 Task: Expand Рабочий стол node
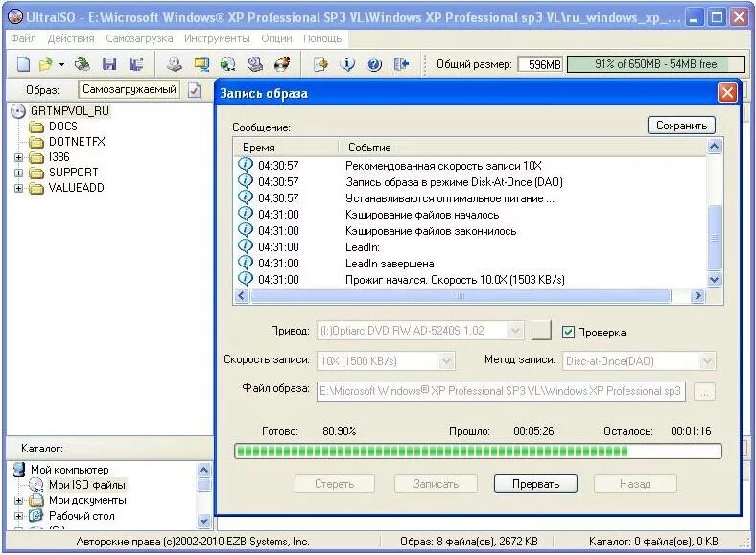[x=19, y=516]
